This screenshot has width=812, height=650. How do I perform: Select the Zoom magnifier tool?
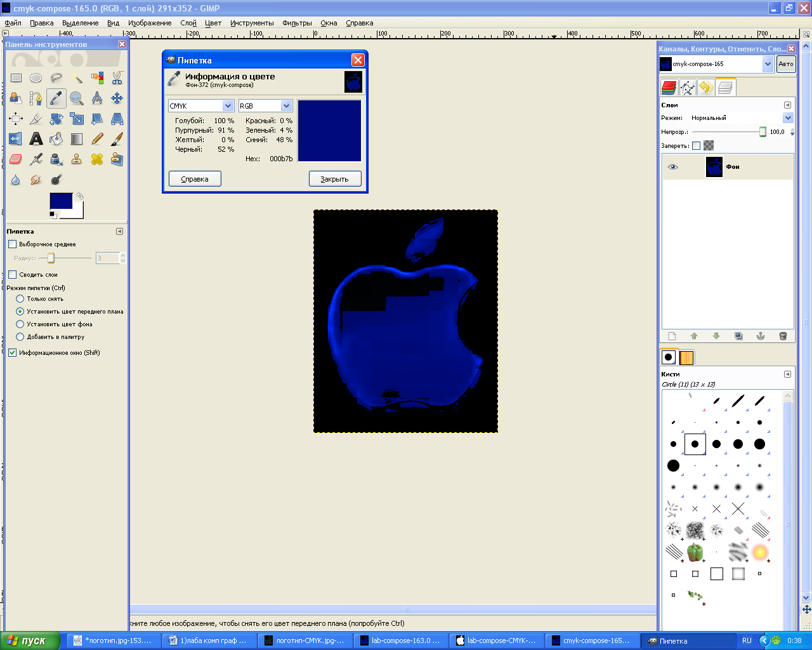(x=77, y=98)
